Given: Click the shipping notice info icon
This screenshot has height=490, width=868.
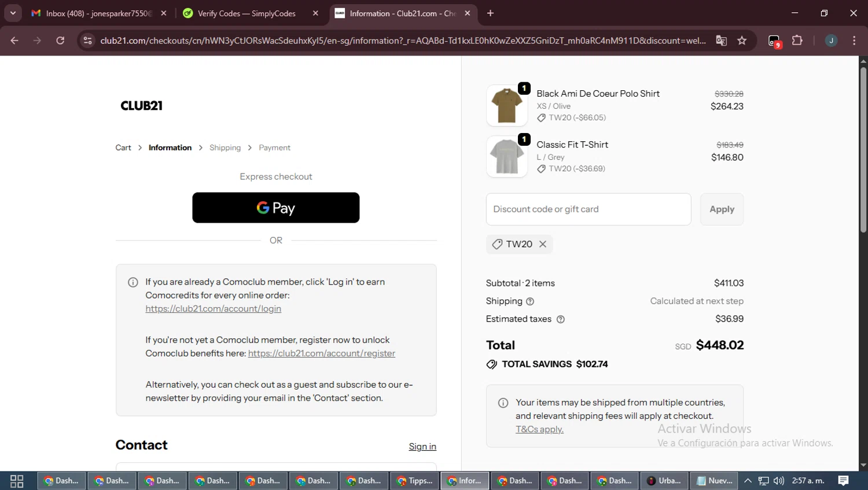Looking at the screenshot, I should (503, 403).
